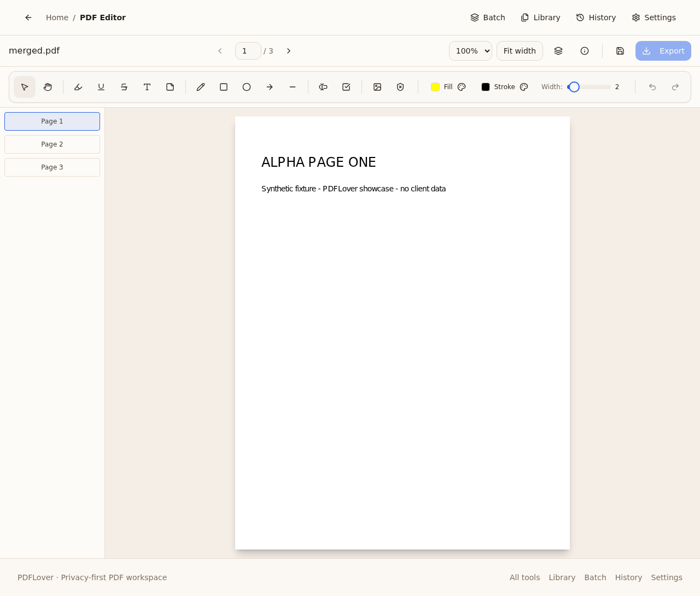Screen dimensions: 700x596
Task: Choose the straight line tool
Action: coord(293,87)
